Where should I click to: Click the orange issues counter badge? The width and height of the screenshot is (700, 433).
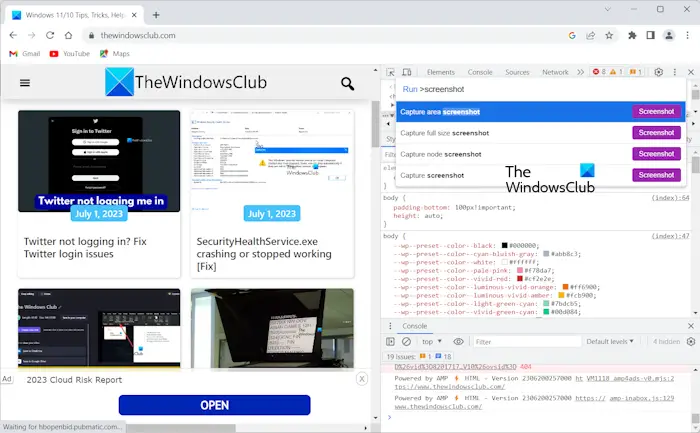click(635, 72)
